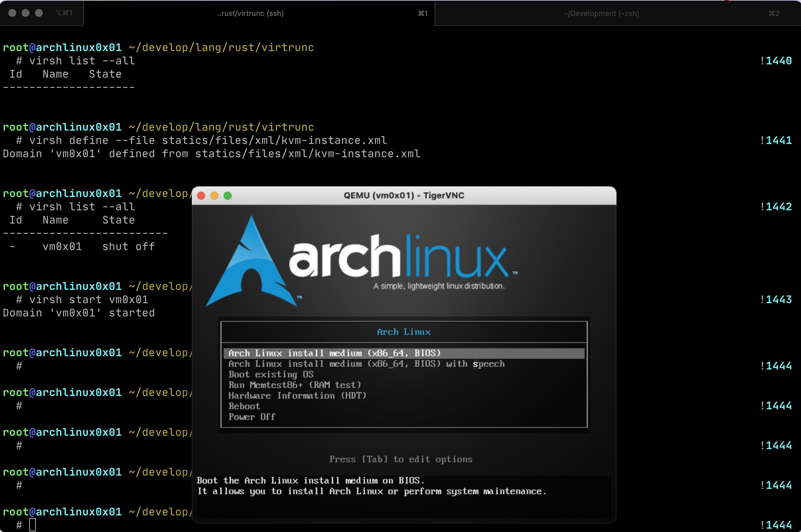Maximize the TigerVNC window with the green button
The width and height of the screenshot is (801, 532).
[228, 196]
